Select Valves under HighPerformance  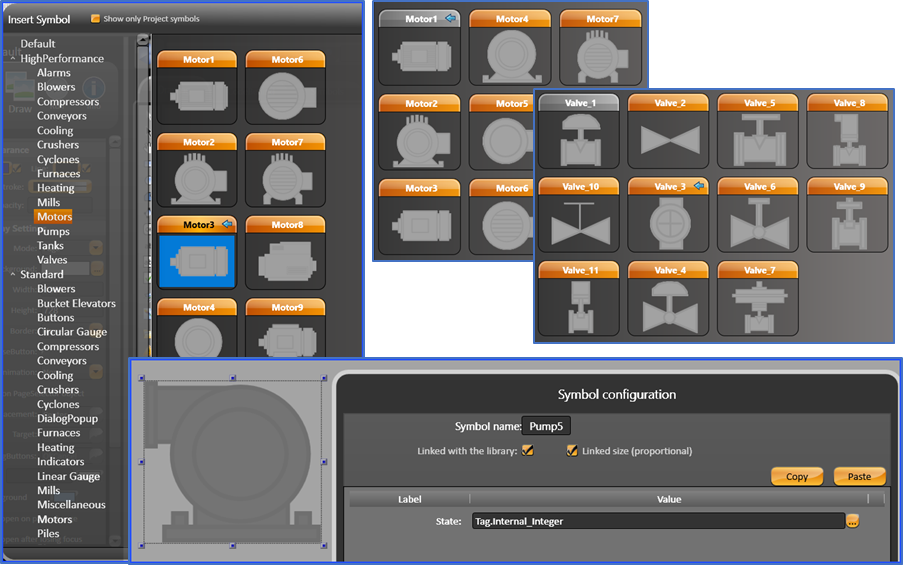tap(52, 260)
